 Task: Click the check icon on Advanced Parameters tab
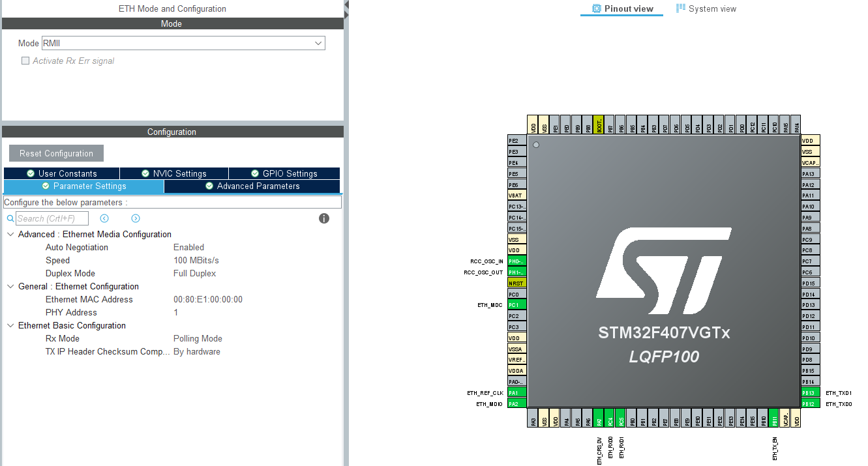[x=209, y=186]
